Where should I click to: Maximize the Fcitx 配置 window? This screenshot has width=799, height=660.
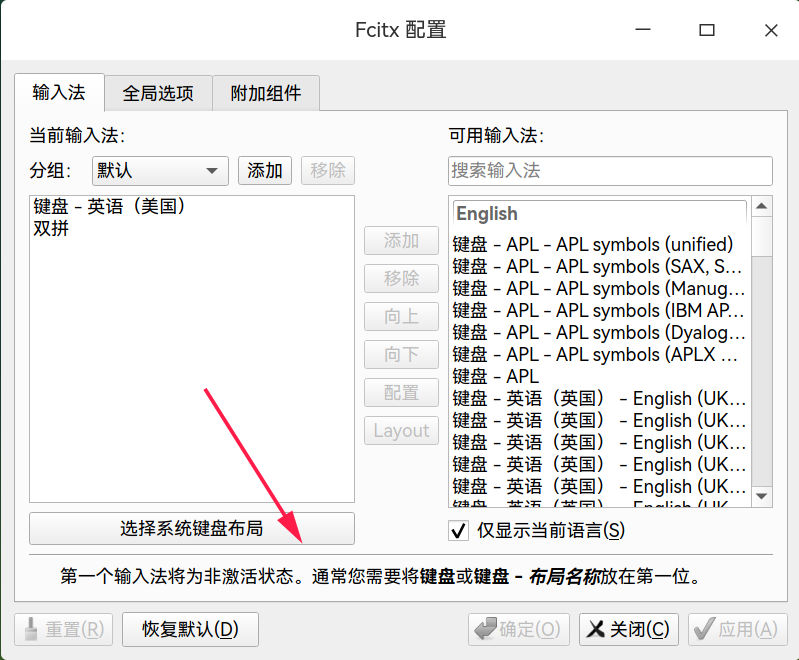(x=707, y=30)
